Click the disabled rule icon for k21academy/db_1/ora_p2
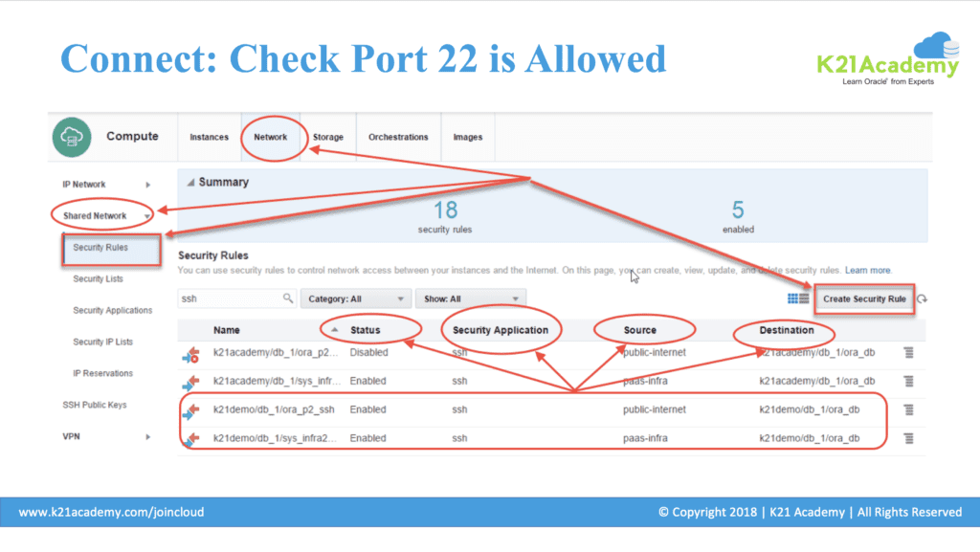The width and height of the screenshot is (980, 552). pyautogui.click(x=189, y=355)
